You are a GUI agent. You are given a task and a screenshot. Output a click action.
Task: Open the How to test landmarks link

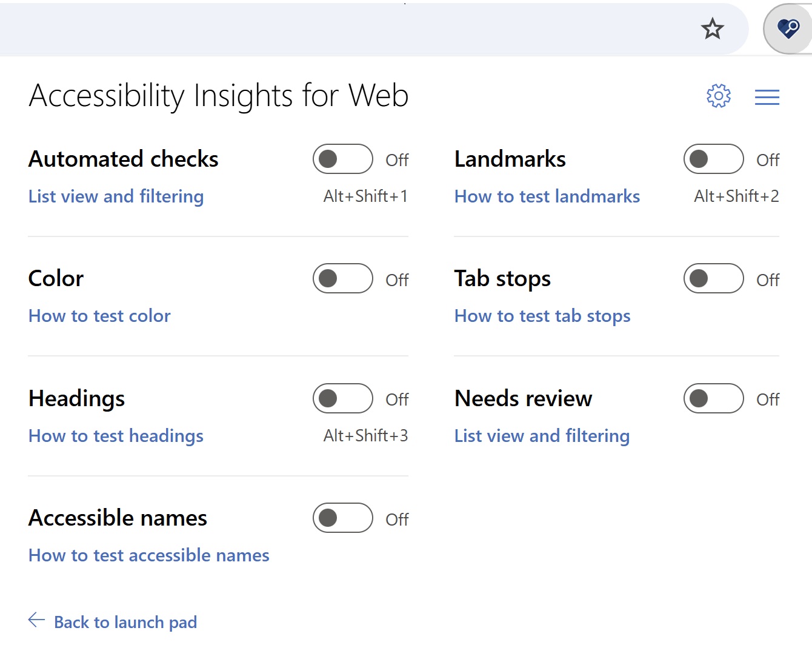(547, 196)
